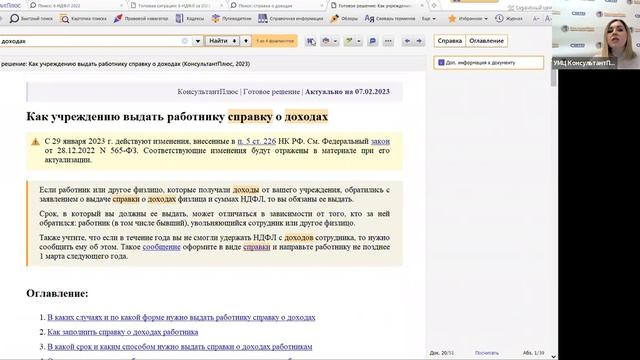Open 'Как заполнить справку о доходах работника'
640x360 pixels.
coord(122,332)
